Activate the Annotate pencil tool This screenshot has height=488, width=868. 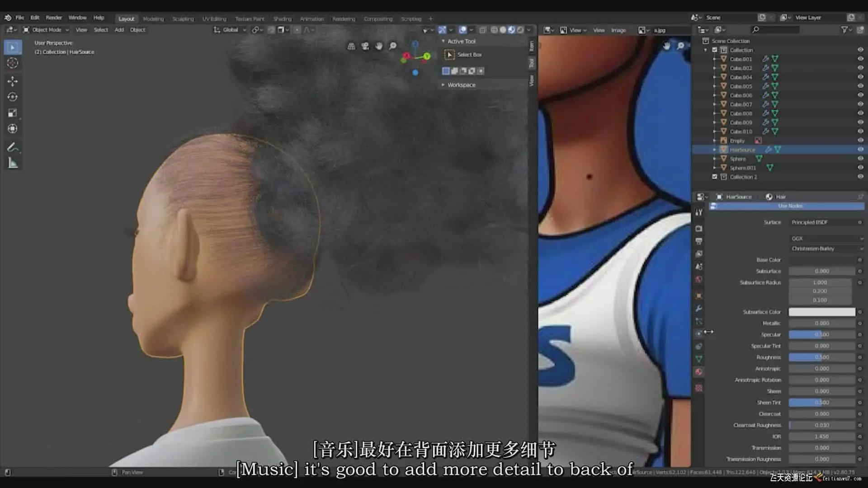13,147
